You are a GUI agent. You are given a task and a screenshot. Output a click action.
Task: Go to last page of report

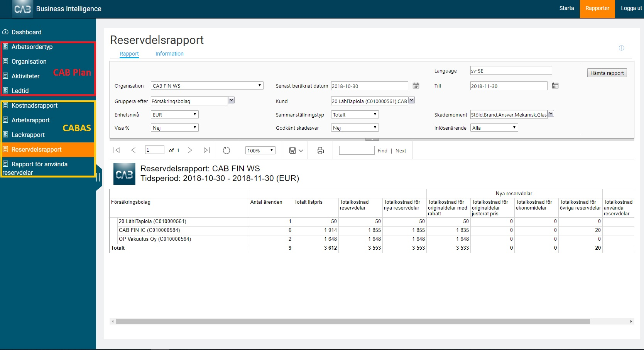click(x=207, y=150)
